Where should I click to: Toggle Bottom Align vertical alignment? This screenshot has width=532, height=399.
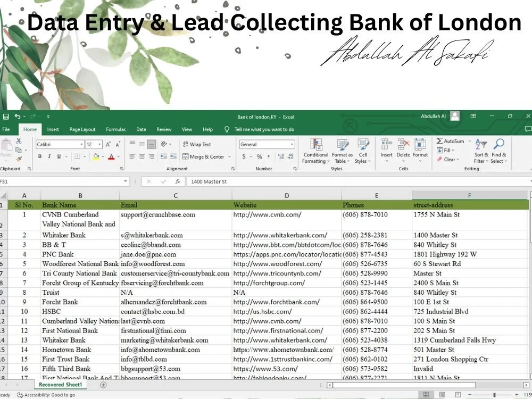[151, 144]
